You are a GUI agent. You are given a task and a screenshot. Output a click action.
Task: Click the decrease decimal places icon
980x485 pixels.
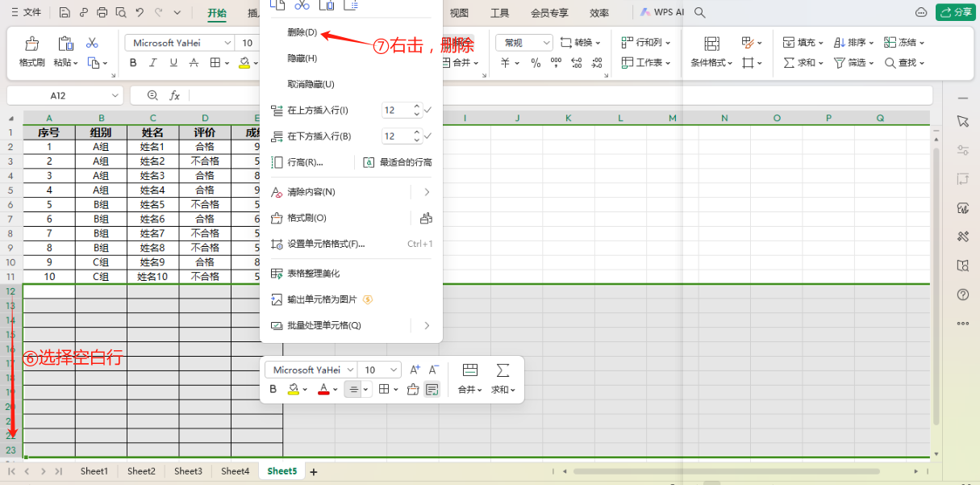point(598,63)
